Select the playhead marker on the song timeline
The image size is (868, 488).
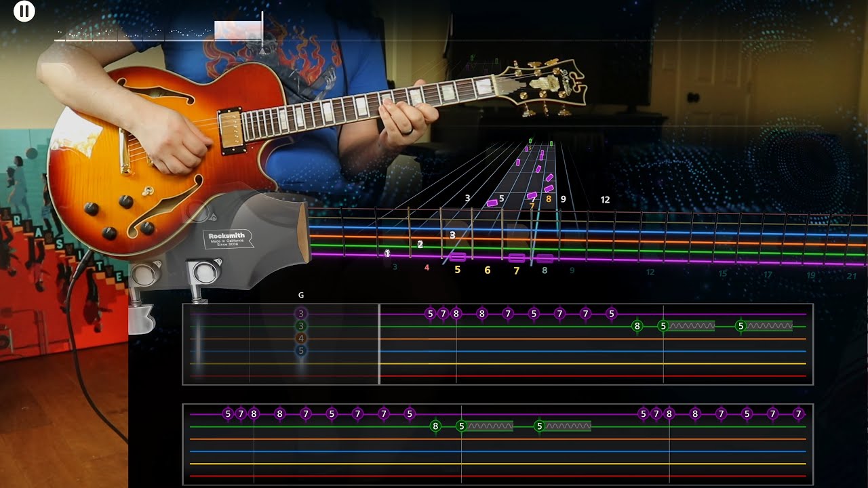click(x=262, y=31)
